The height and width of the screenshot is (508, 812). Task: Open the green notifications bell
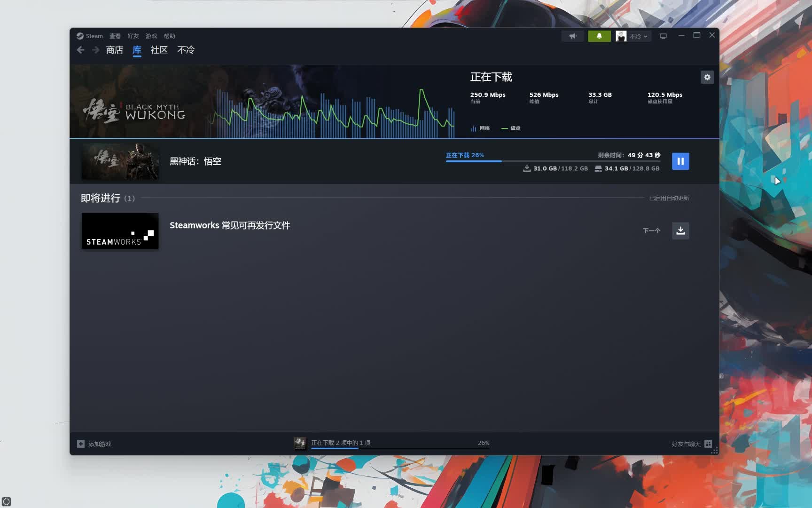coord(599,36)
